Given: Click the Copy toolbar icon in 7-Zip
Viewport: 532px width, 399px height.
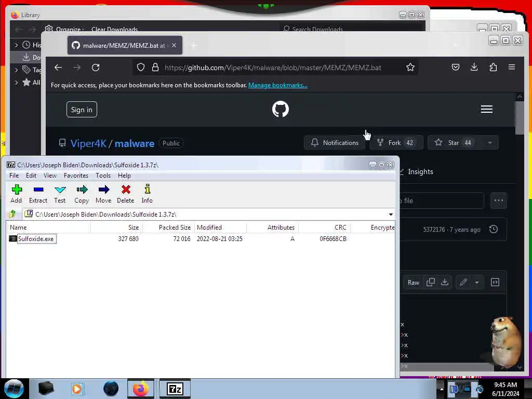Looking at the screenshot, I should [x=82, y=194].
